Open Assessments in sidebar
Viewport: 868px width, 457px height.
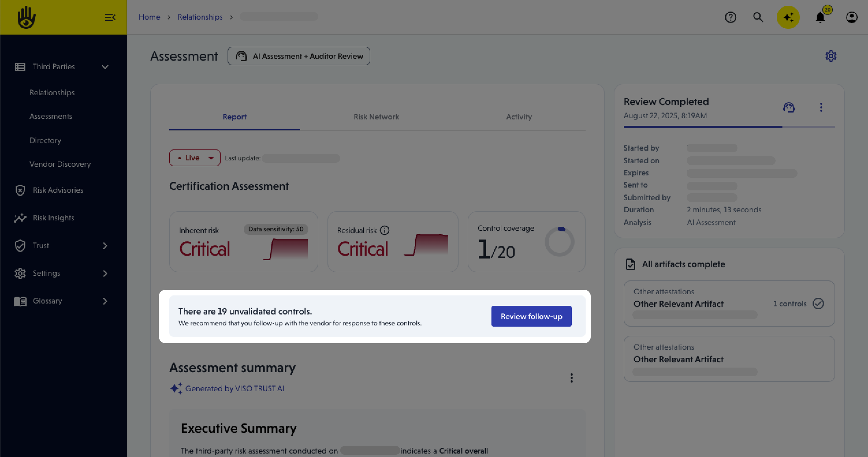51,116
